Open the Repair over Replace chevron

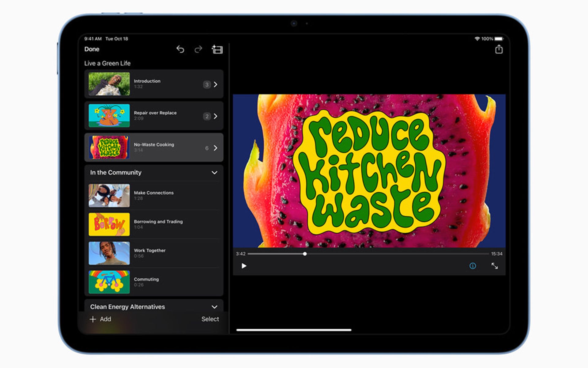point(216,116)
